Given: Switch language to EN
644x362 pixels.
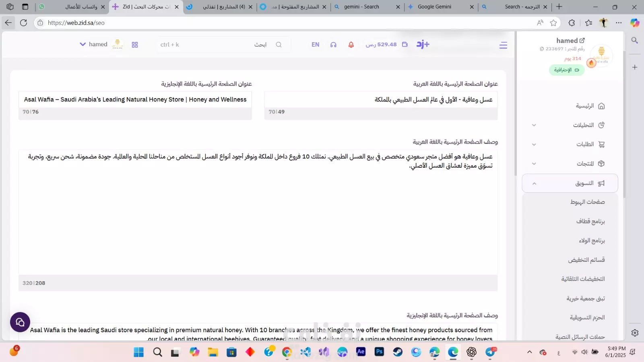Looking at the screenshot, I should pos(315,44).
